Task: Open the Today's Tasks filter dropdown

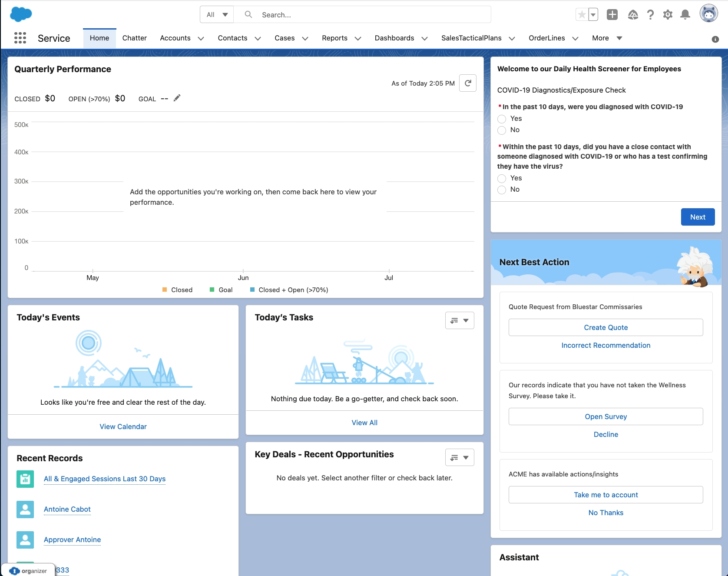Action: click(x=460, y=320)
